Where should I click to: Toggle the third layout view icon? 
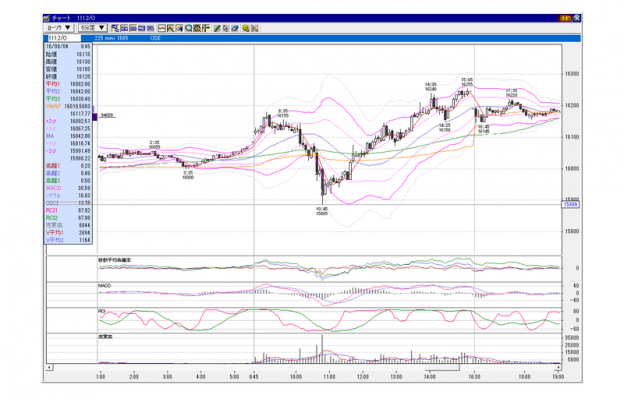(x=133, y=28)
